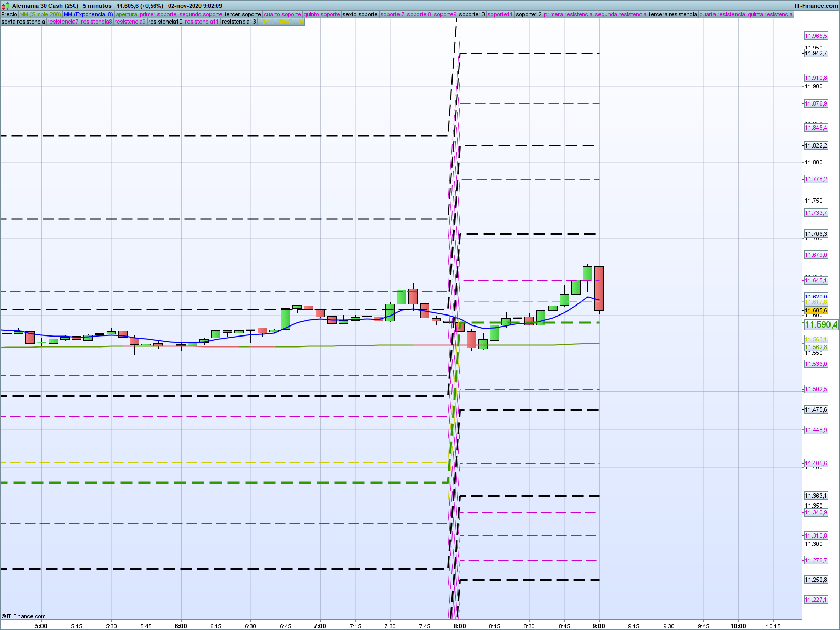Image resolution: width=840 pixels, height=630 pixels.
Task: Click the 11.910,8 price level tag
Action: pyautogui.click(x=816, y=78)
